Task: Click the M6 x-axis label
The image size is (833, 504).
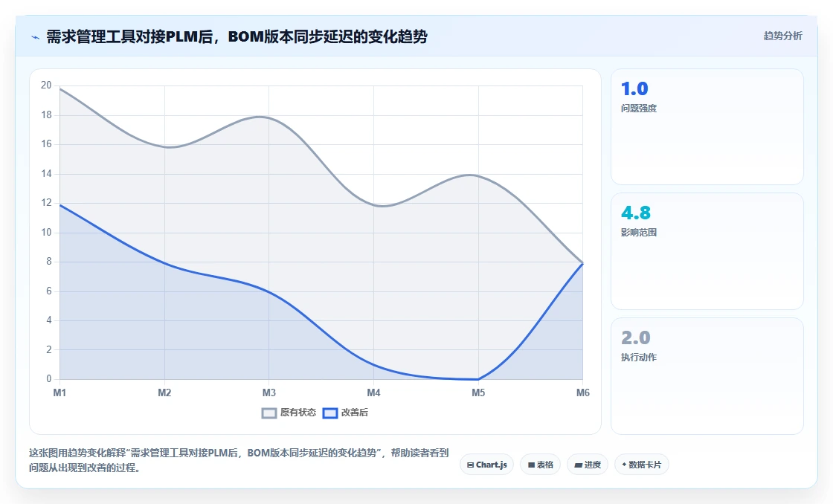Action: 583,393
